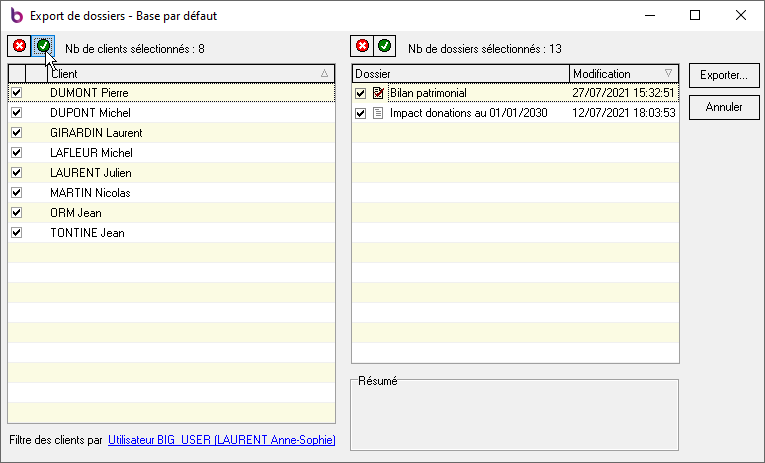Uncheck Impact donations au 01/01/2030 checkbox
Viewport: 765px width, 463px height.
[361, 113]
